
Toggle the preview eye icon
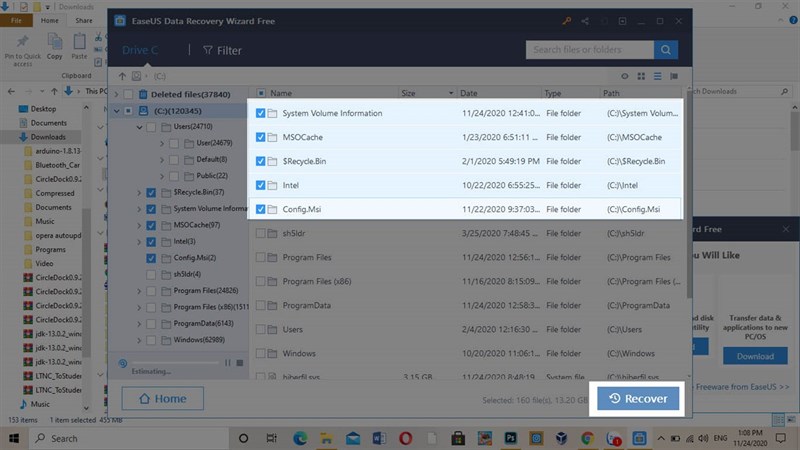(626, 76)
